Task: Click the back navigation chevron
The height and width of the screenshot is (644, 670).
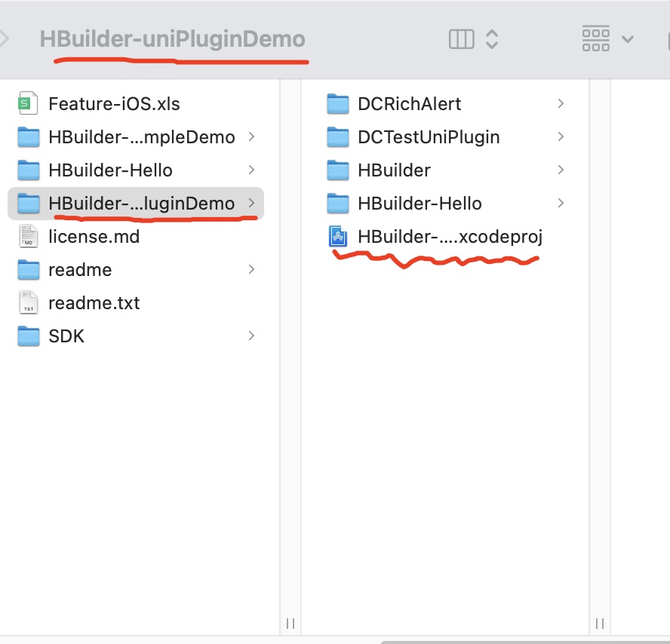Action: tap(5, 39)
